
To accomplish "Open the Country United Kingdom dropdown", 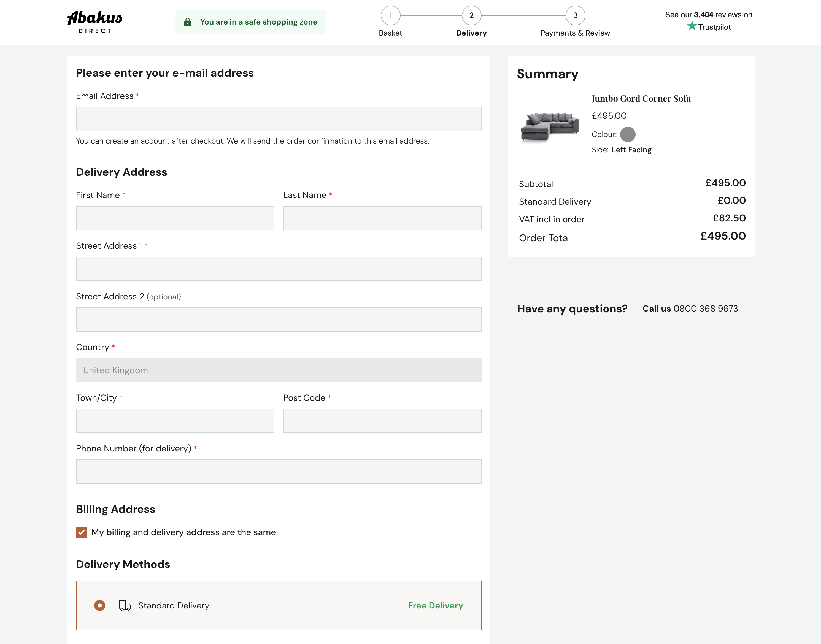I will [x=278, y=370].
